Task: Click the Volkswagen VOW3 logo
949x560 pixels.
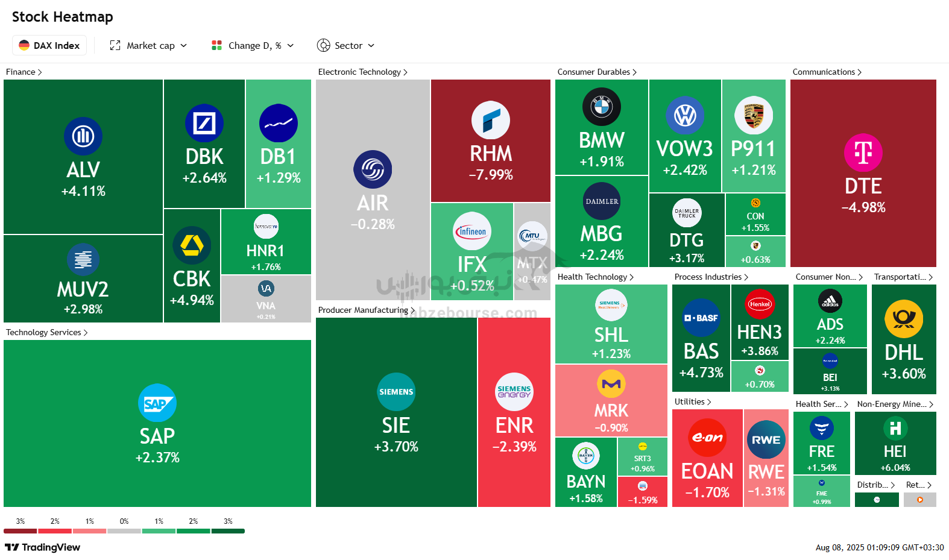Action: 685,115
